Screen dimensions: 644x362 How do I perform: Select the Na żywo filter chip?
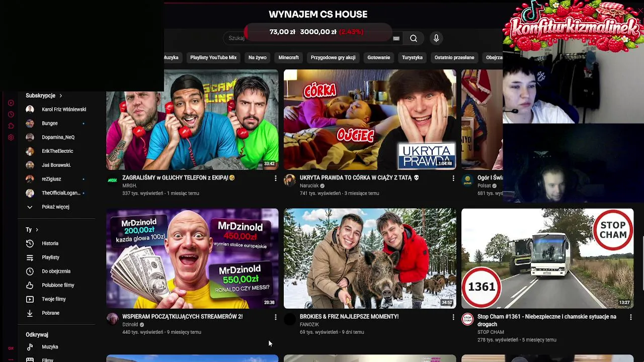coord(257,57)
